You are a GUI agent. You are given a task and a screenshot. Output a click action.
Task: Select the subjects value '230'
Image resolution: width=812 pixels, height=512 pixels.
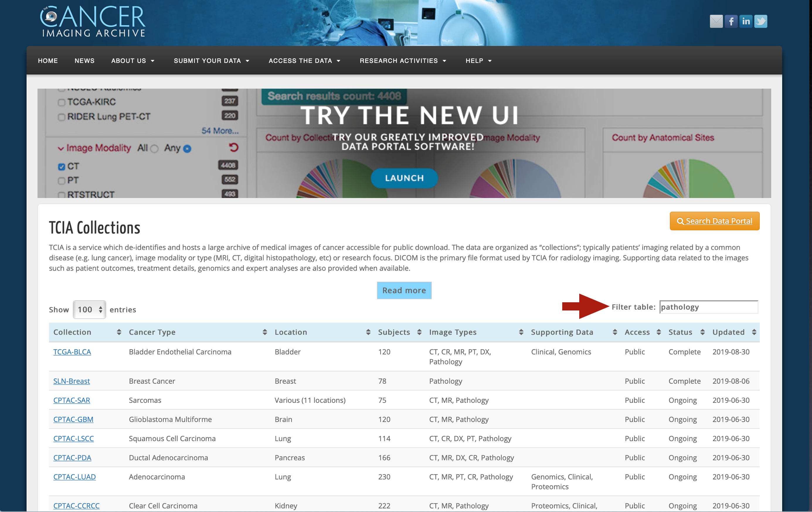coord(384,477)
